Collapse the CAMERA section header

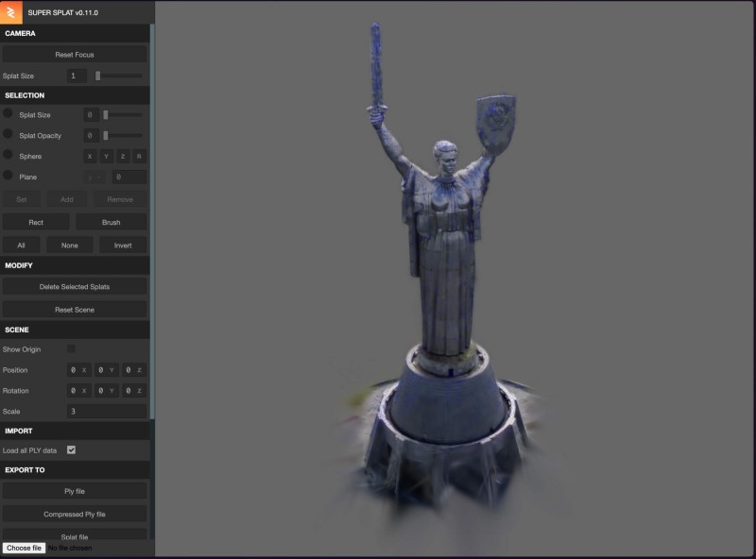[x=75, y=33]
